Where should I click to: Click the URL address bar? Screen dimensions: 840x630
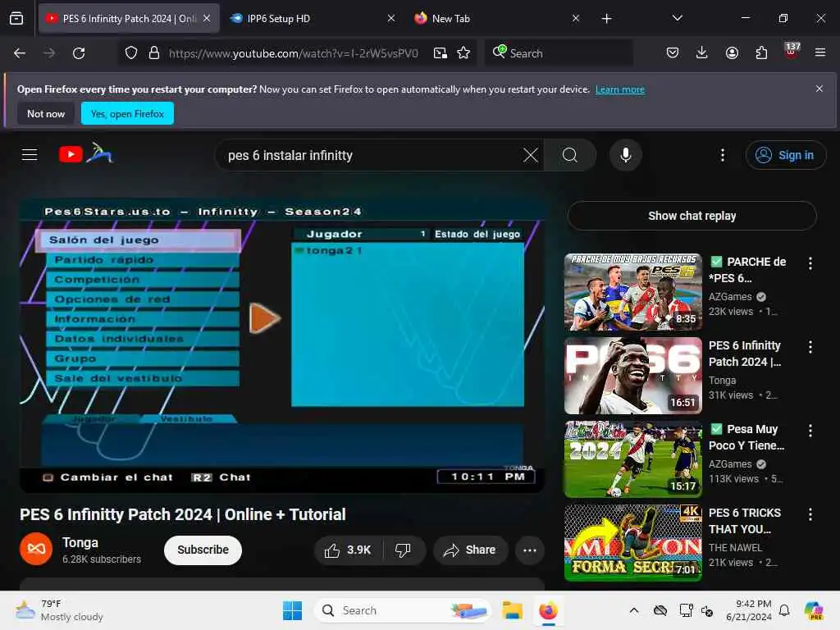click(x=293, y=53)
